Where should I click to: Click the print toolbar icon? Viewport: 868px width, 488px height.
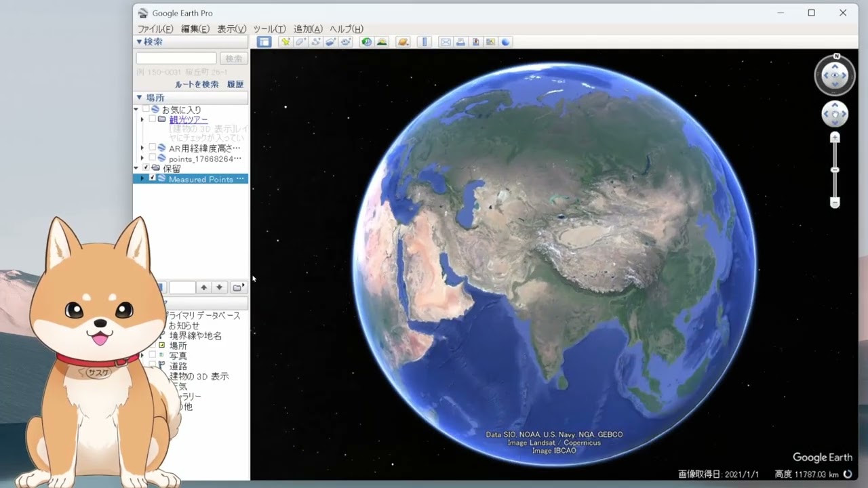460,42
